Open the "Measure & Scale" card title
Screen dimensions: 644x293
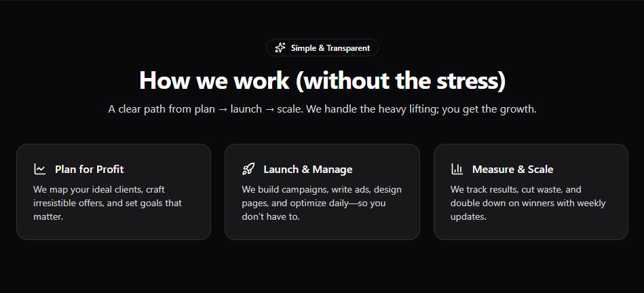tap(512, 169)
